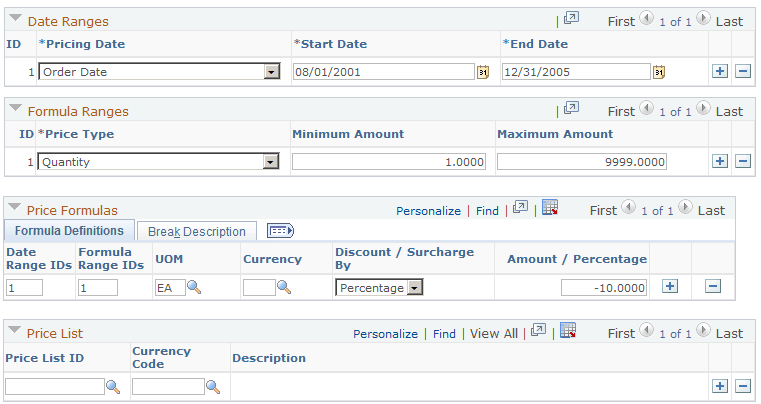
Task: Focus the Maximum Amount field
Action: [582, 162]
